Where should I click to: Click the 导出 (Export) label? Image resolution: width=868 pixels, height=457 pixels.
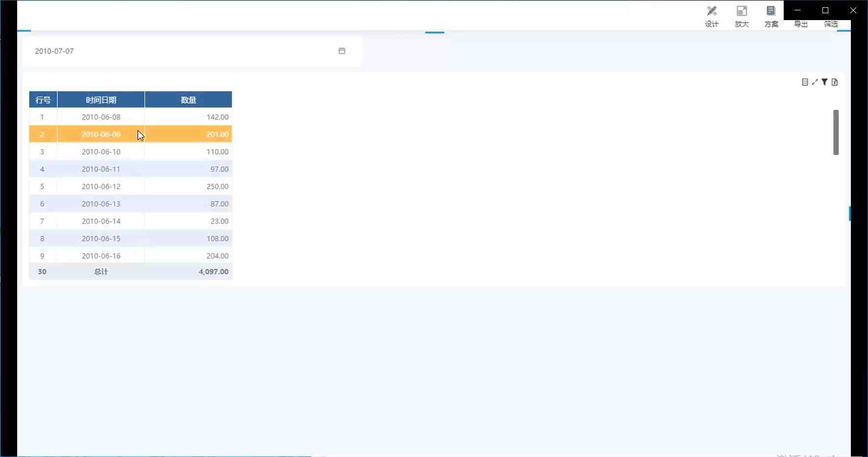[x=801, y=24]
